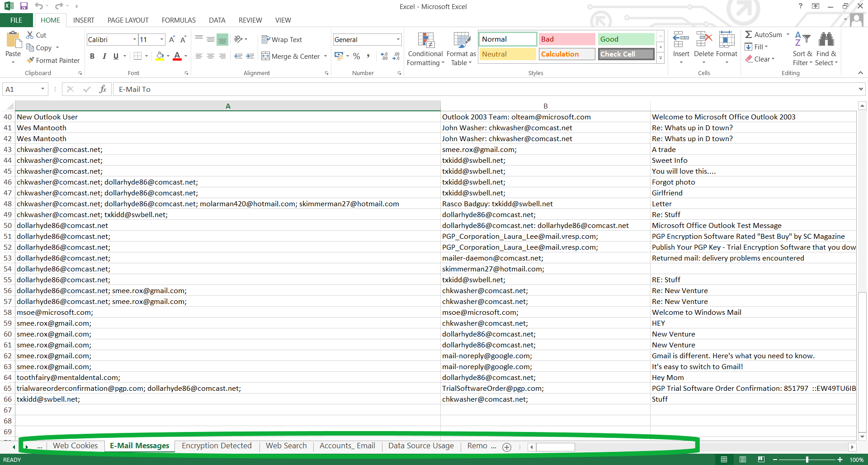Open the FILE tab
The width and height of the screenshot is (868, 465).
[16, 20]
